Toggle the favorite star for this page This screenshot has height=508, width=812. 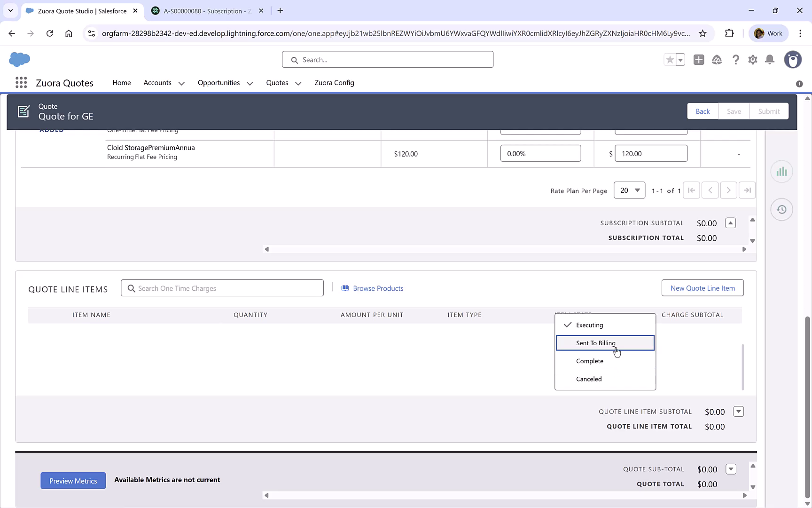click(x=670, y=60)
